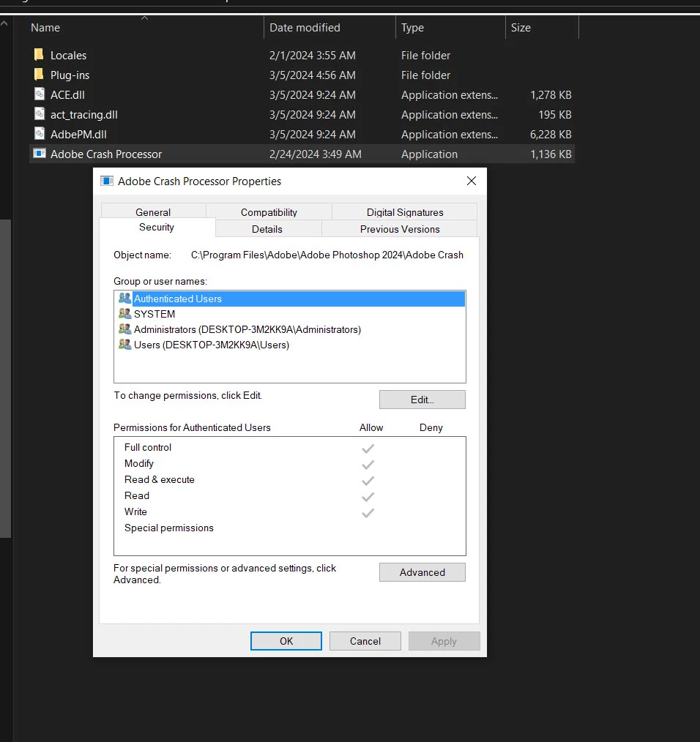
Task: Click the left pane vertical scrollbar thumb
Action: coord(5,378)
